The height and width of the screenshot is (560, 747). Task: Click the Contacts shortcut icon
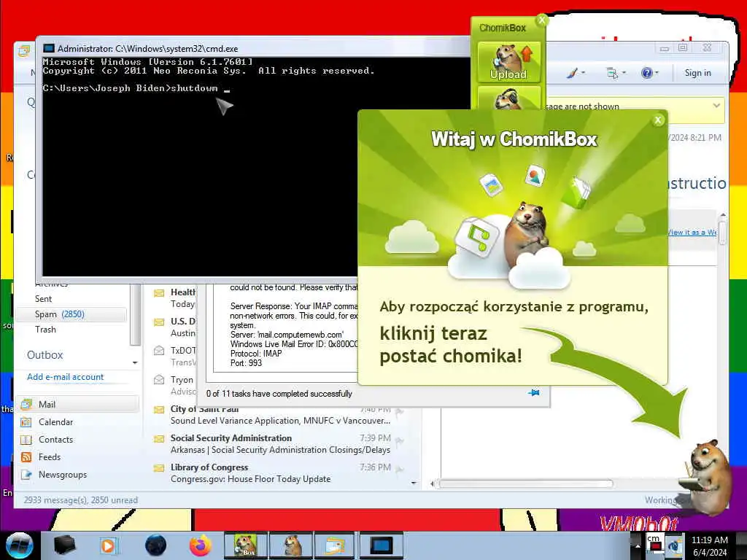pyautogui.click(x=26, y=440)
